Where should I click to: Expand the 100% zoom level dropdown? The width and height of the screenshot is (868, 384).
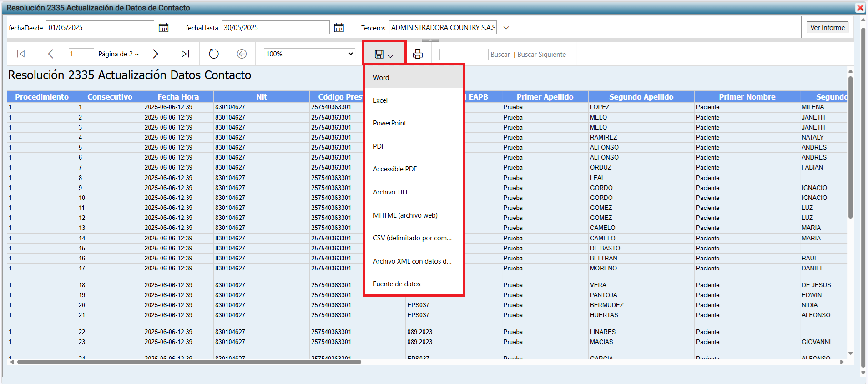[x=309, y=54]
